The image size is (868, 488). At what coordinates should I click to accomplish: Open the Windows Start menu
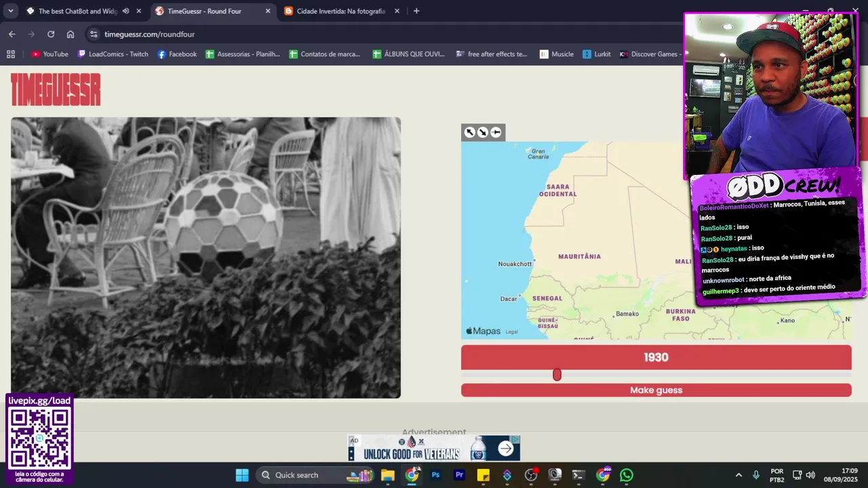pyautogui.click(x=242, y=475)
